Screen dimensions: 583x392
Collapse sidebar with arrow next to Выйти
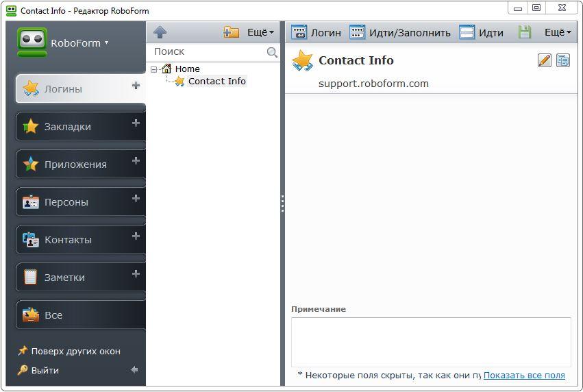(134, 369)
